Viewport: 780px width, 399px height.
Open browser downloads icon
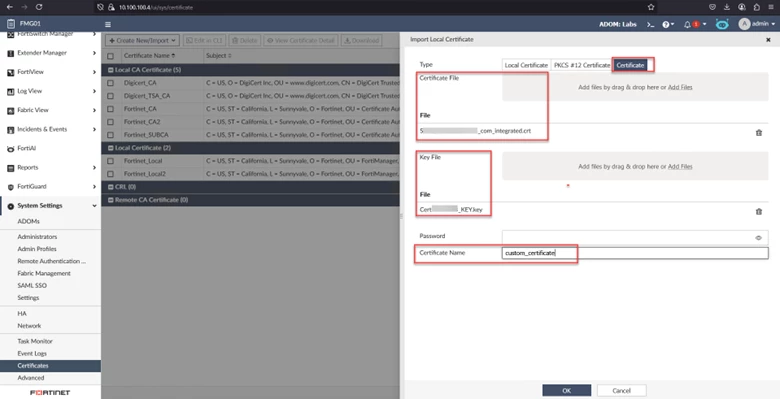point(727,7)
